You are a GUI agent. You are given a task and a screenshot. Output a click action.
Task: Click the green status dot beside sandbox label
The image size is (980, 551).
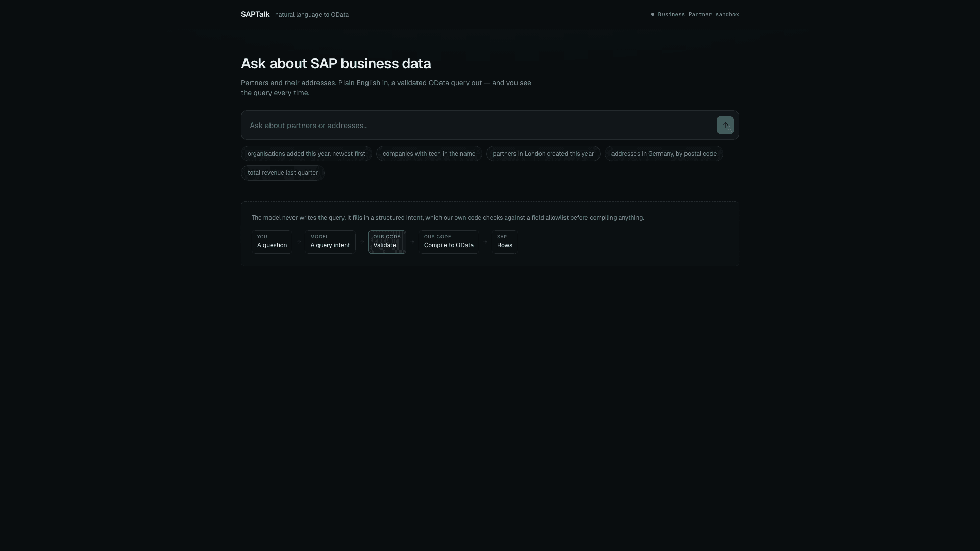pyautogui.click(x=653, y=14)
